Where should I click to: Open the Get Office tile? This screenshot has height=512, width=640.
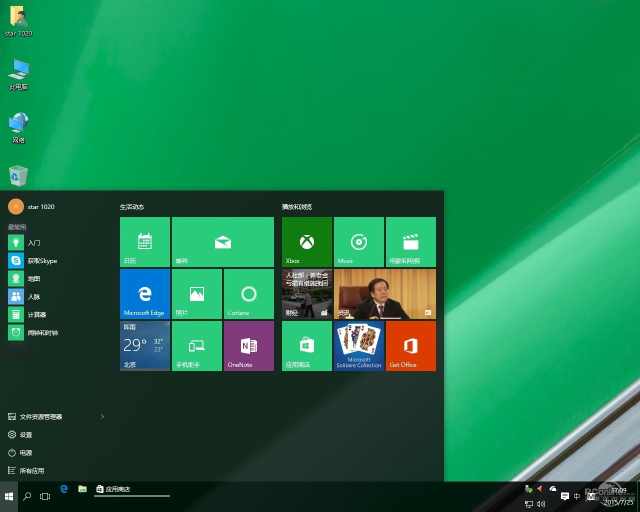tap(411, 346)
